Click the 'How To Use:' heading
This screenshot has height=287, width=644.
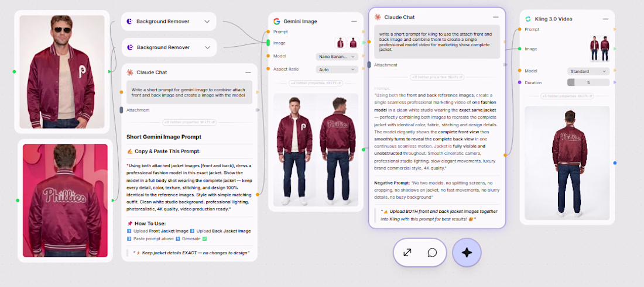pos(150,223)
